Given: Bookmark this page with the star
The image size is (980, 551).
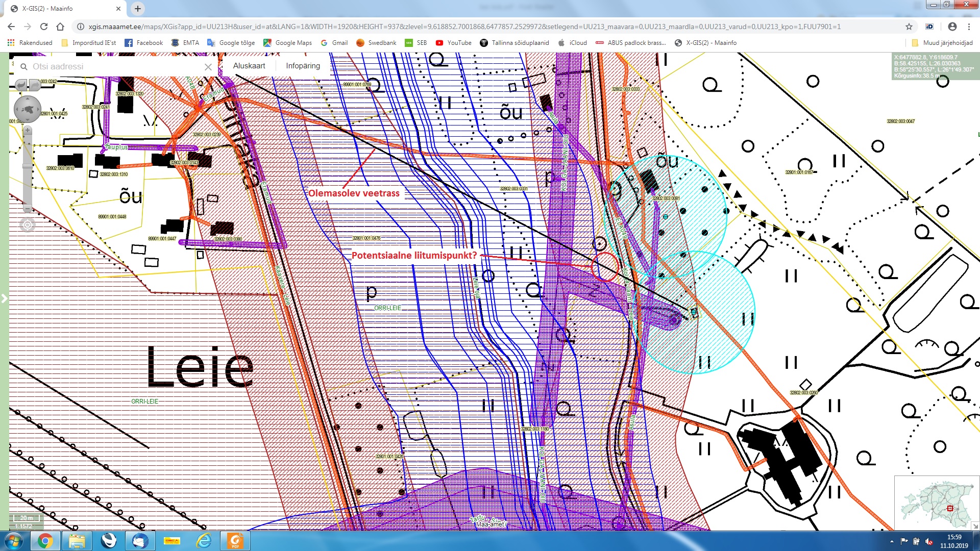Looking at the screenshot, I should click(x=909, y=27).
